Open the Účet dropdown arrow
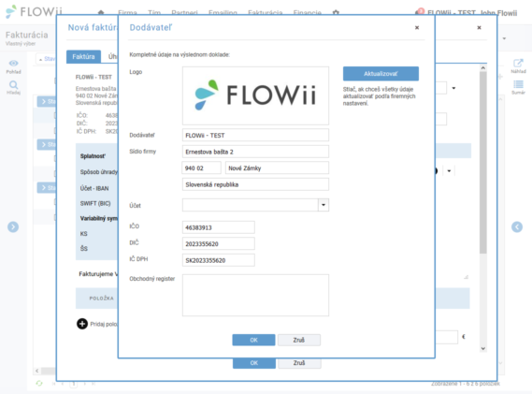This screenshot has height=394, width=532. coord(324,205)
